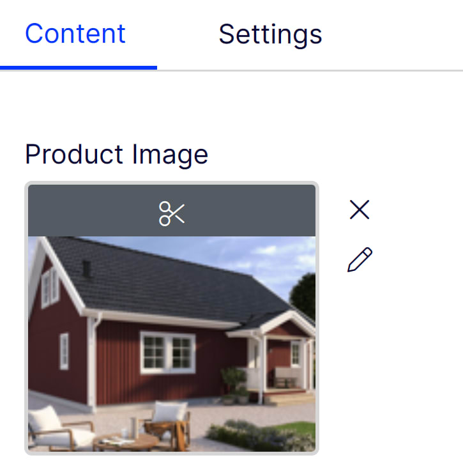Image resolution: width=463 pixels, height=476 pixels.
Task: Select the Content tab
Action: tap(75, 34)
